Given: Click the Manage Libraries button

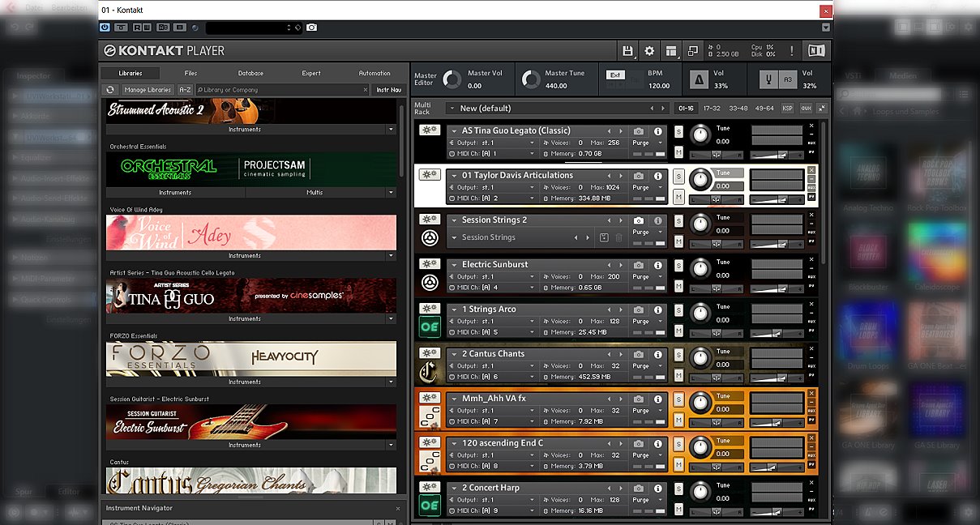Looking at the screenshot, I should click(147, 90).
